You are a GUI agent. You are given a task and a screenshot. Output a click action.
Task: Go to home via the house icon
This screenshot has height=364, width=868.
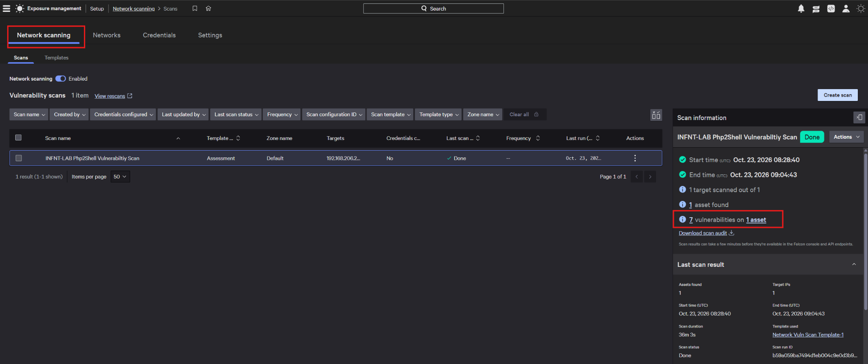click(209, 8)
